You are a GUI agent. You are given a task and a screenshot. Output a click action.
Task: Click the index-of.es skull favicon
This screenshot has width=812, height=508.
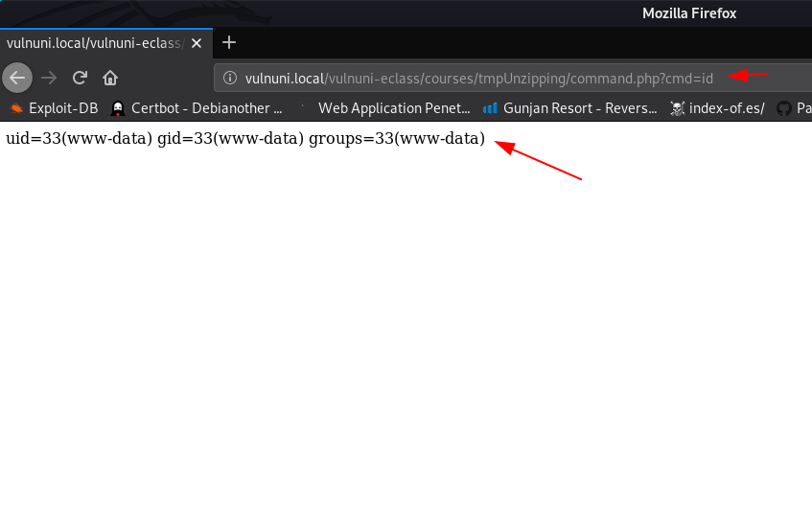[x=678, y=108]
